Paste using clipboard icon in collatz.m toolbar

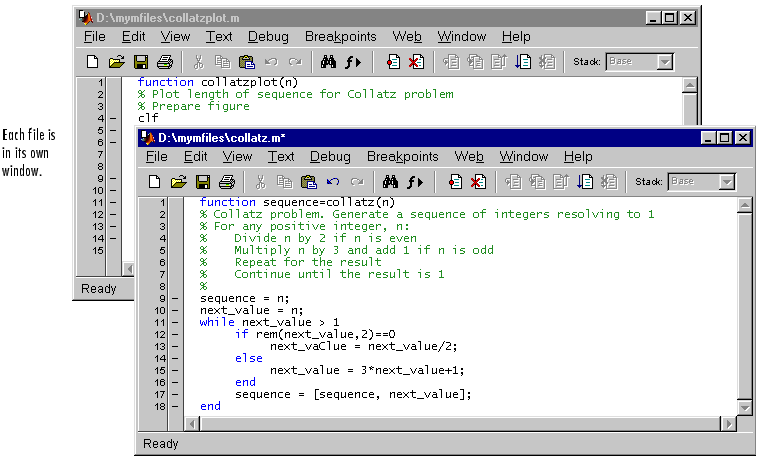click(x=309, y=182)
